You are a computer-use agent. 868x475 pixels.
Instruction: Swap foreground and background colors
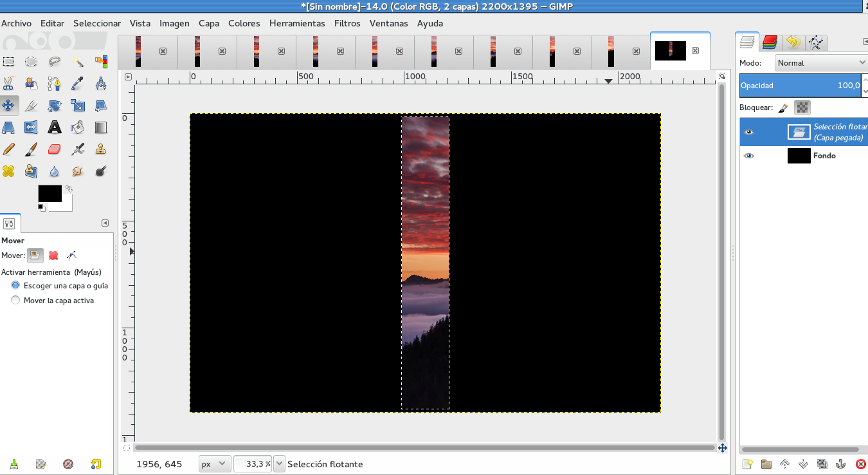(x=68, y=189)
